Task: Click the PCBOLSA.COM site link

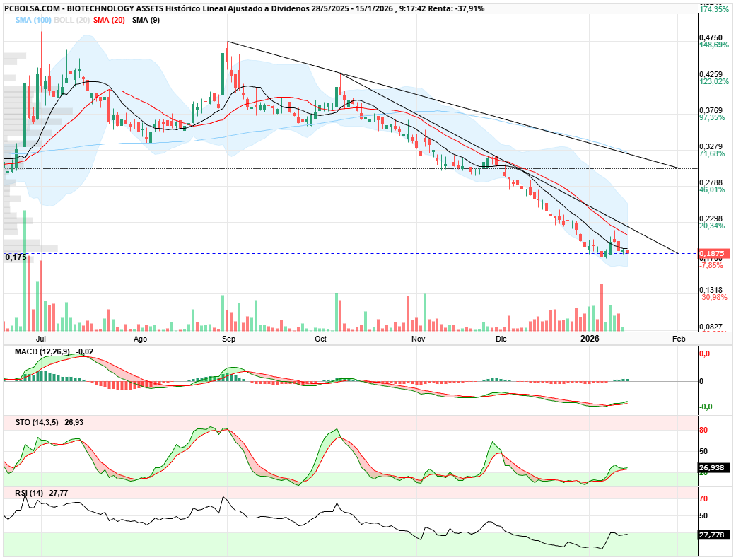Action: tap(32, 9)
